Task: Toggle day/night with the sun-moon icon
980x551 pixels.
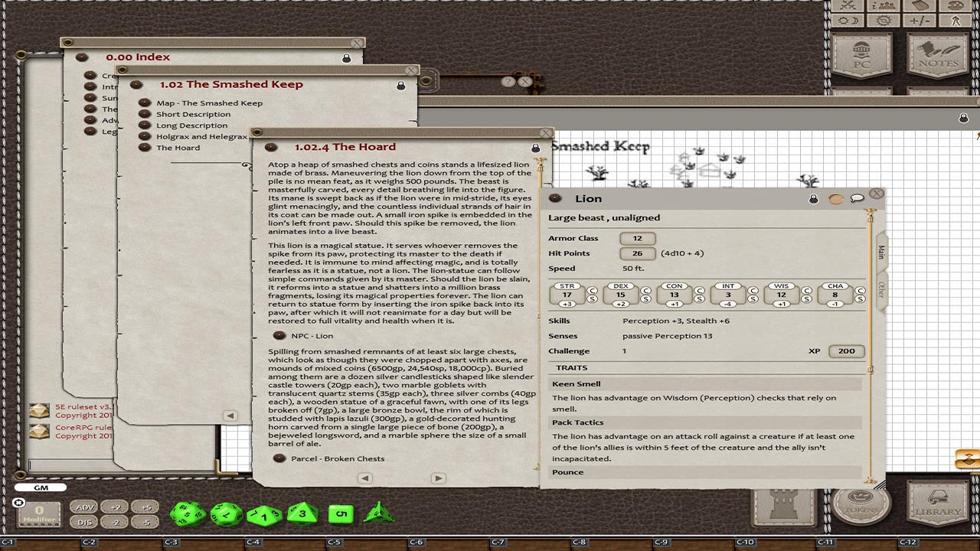Action: (x=848, y=21)
